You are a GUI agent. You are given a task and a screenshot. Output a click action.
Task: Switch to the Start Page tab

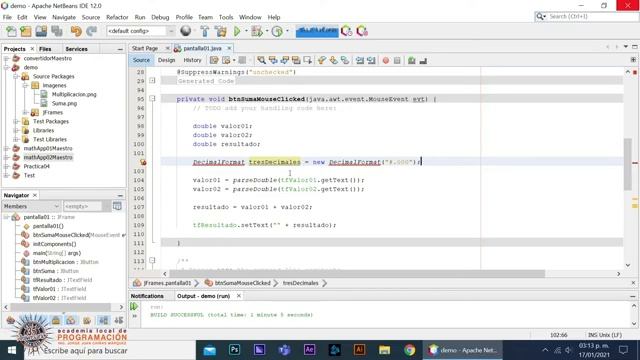pyautogui.click(x=145, y=48)
